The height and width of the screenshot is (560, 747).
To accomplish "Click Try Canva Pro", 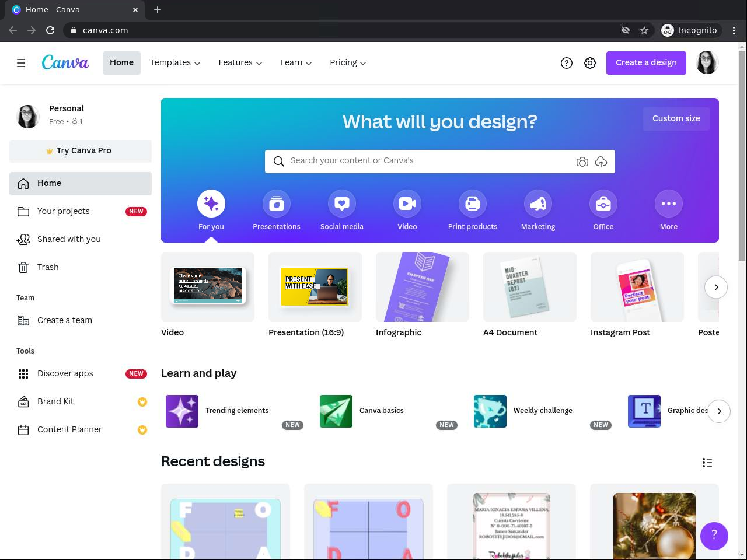I will [x=81, y=151].
